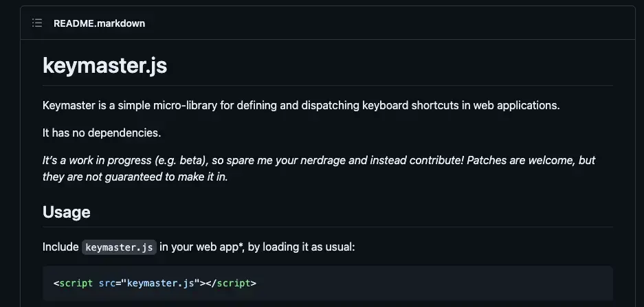Click the sentence "It has no dependencies."

coord(102,133)
